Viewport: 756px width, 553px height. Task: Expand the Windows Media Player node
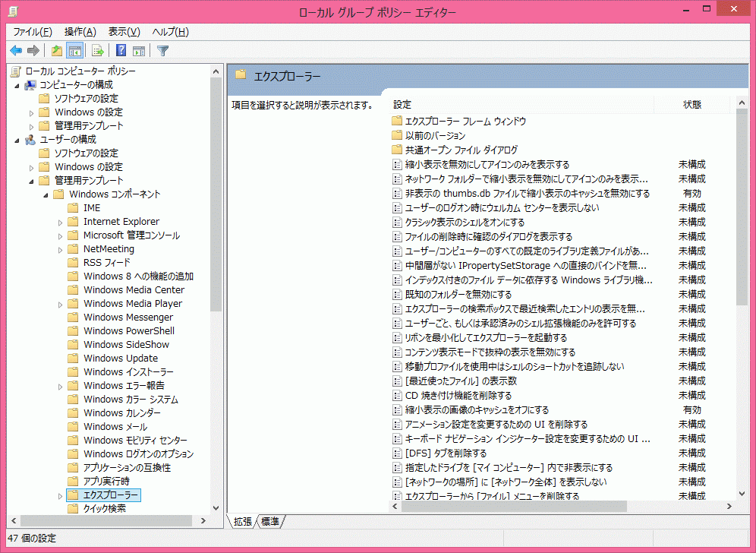click(60, 305)
